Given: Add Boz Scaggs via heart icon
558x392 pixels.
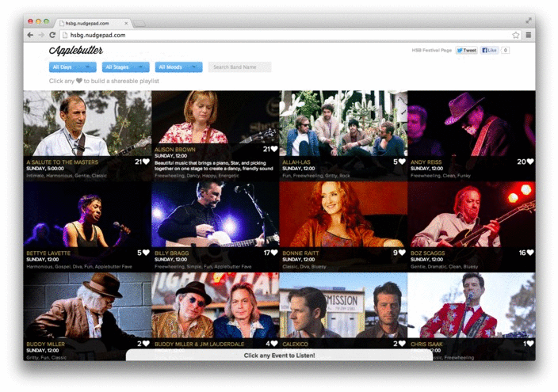Looking at the screenshot, I should tap(530, 253).
